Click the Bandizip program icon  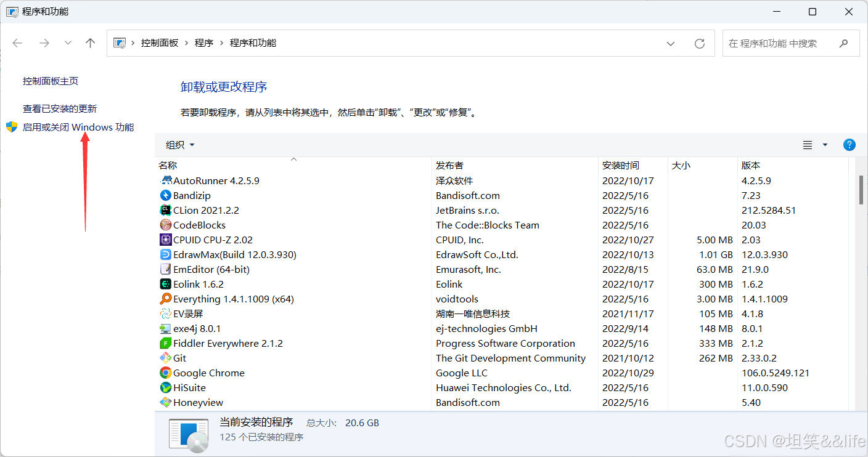tap(165, 195)
